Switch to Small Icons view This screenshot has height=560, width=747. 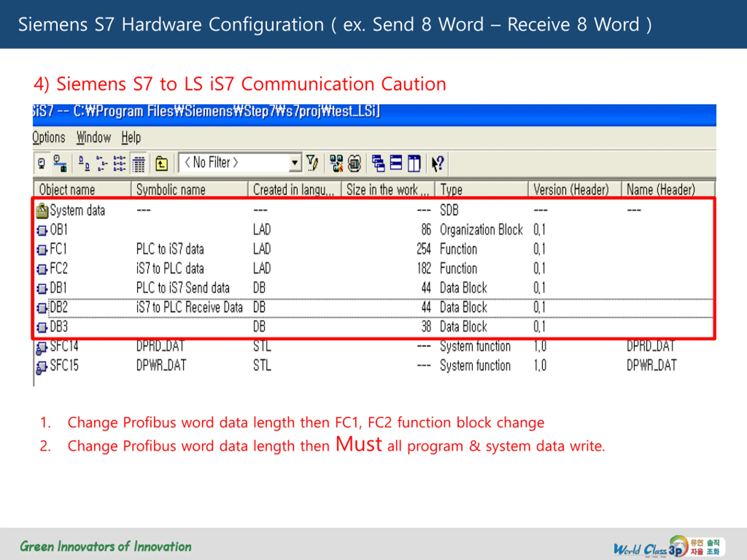pos(102,164)
